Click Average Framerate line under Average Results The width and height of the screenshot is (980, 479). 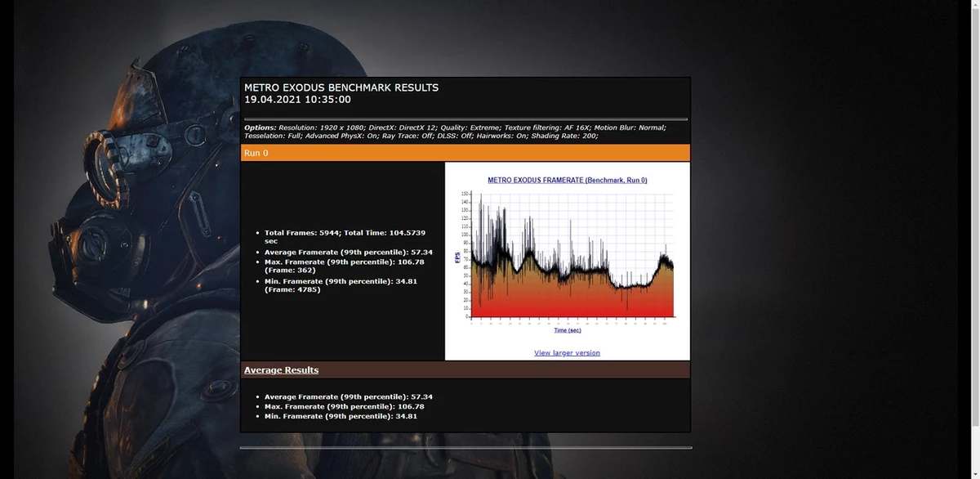(349, 396)
